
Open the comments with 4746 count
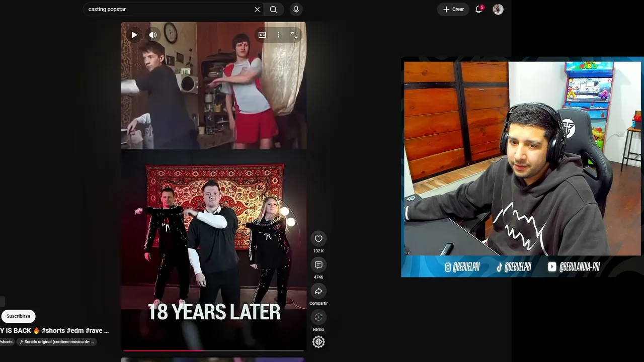(318, 265)
